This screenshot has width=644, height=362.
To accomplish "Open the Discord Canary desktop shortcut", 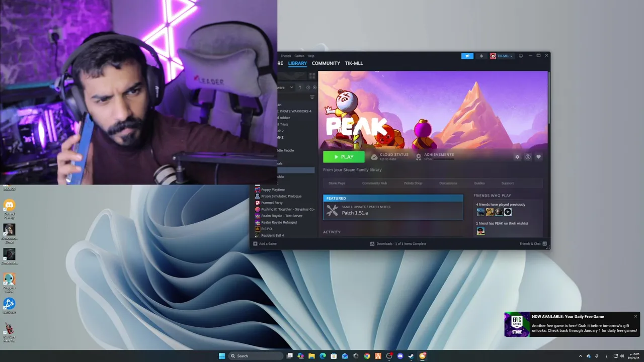I will pos(9,208).
